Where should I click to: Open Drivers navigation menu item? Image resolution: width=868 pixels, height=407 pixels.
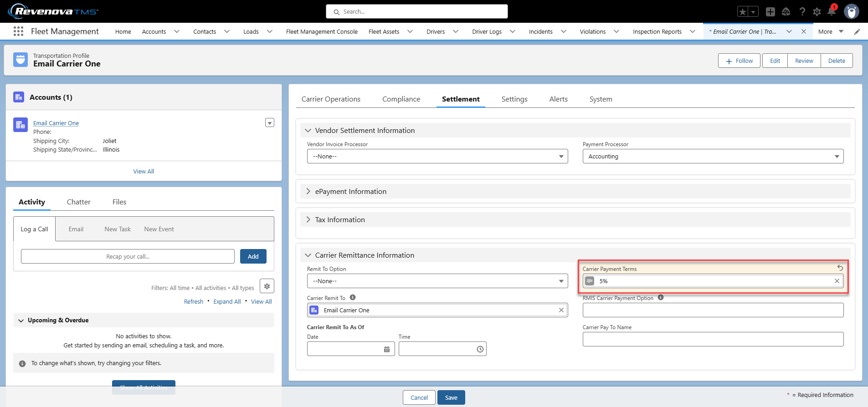tap(435, 32)
